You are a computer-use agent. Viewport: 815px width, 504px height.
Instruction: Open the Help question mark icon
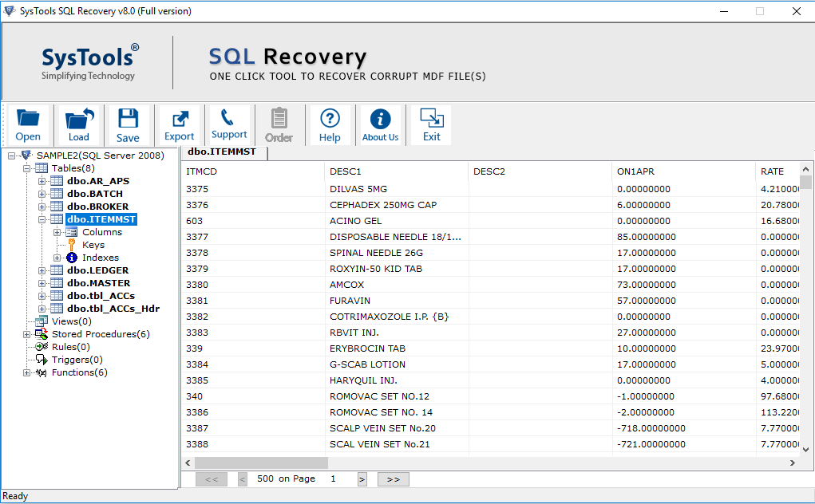(x=330, y=118)
